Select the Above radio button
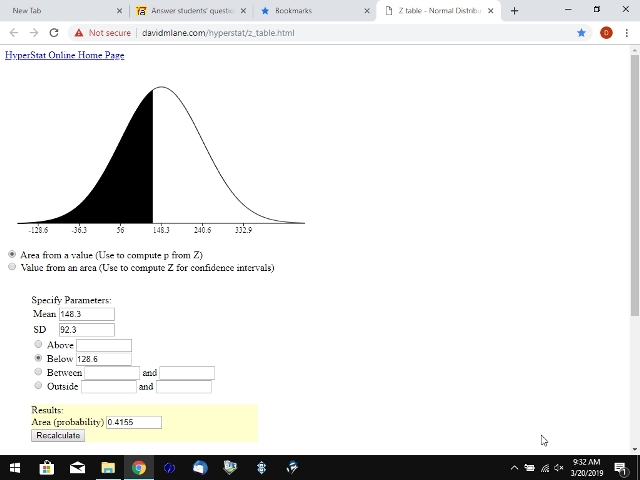 pos(38,344)
